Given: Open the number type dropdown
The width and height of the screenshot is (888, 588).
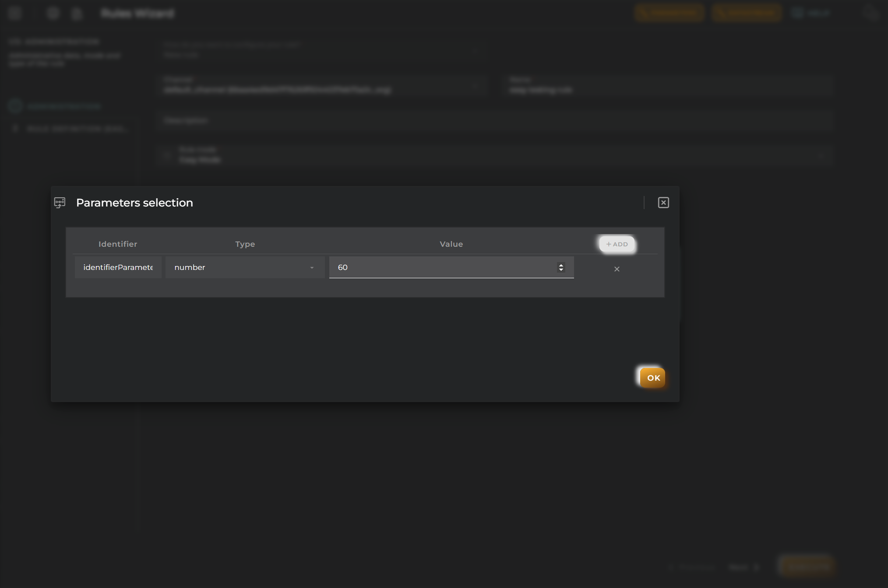Looking at the screenshot, I should point(245,267).
